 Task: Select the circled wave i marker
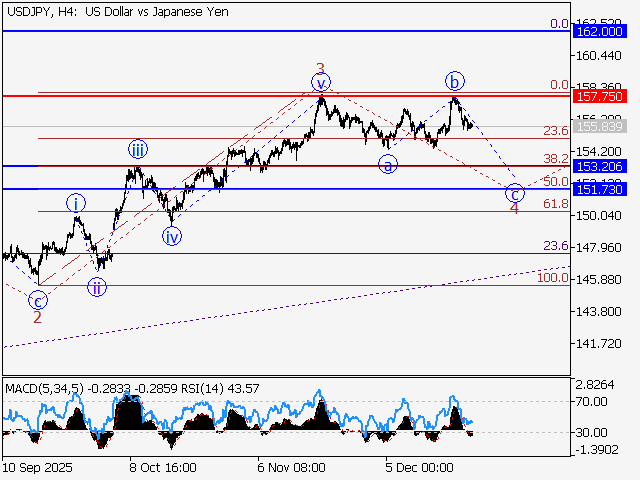(x=77, y=203)
